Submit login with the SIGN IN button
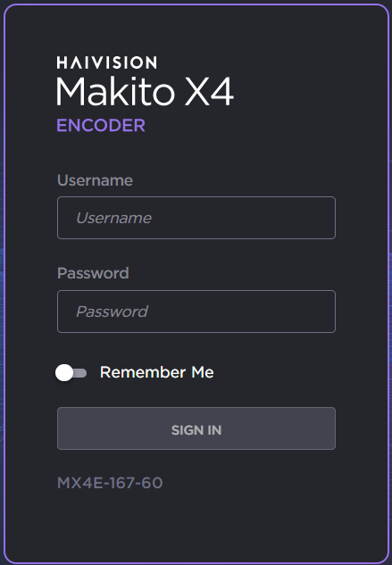 click(x=196, y=428)
